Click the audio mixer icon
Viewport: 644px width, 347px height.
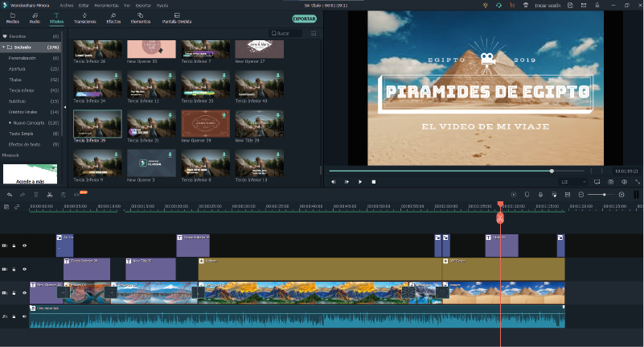[x=554, y=195]
